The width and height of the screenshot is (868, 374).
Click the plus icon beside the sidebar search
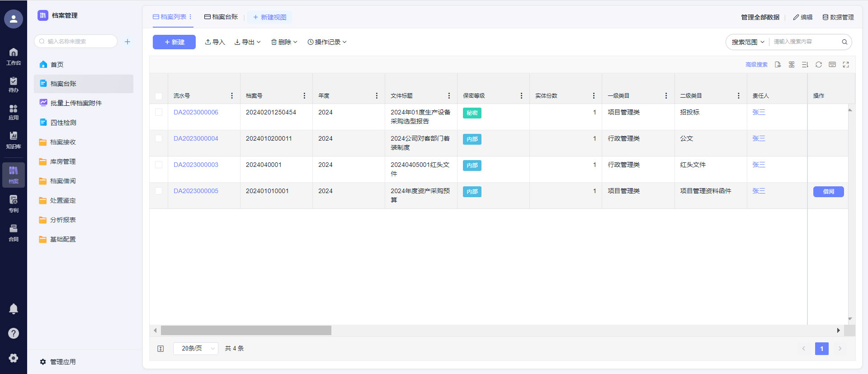click(127, 42)
